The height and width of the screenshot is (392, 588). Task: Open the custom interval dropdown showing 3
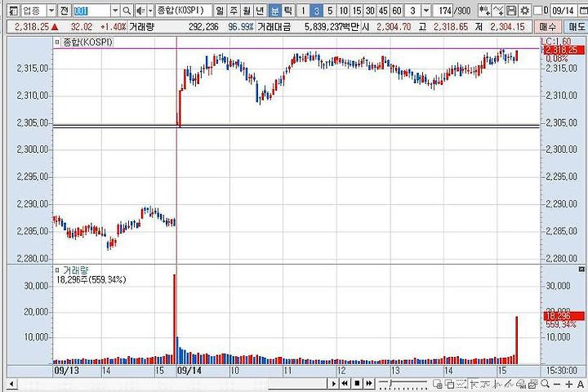[x=426, y=11]
